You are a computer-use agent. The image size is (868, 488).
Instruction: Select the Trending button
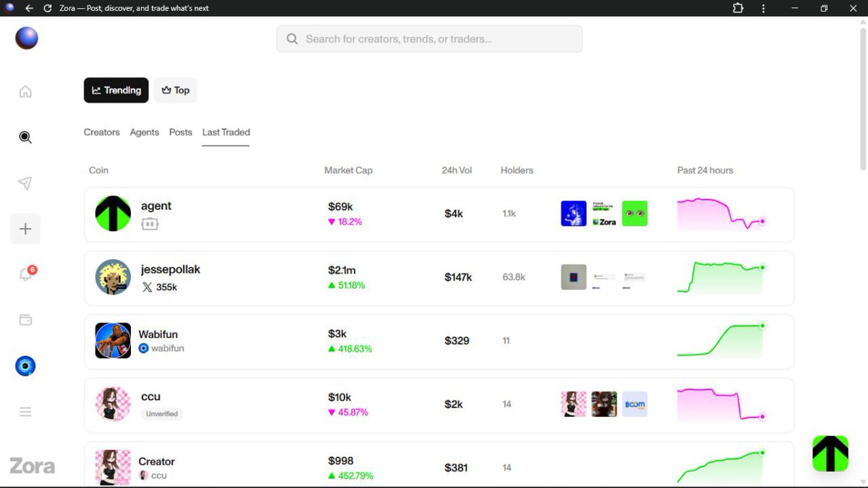tap(116, 91)
